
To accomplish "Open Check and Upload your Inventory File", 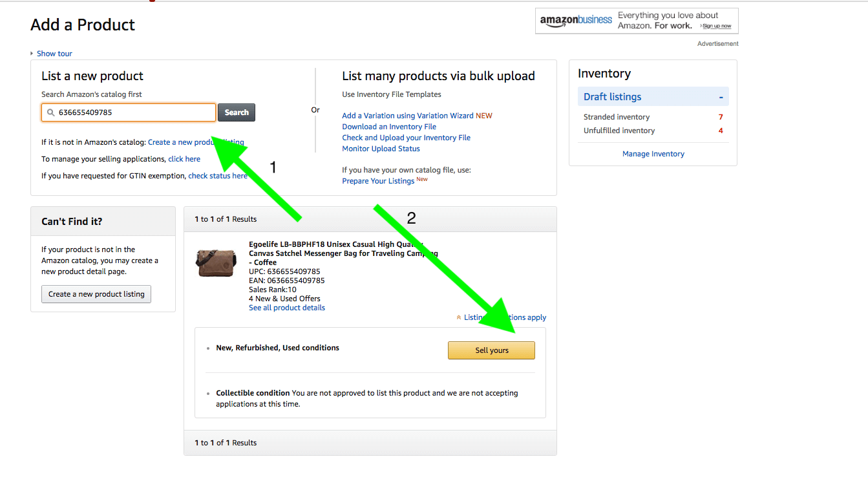I will pos(407,138).
